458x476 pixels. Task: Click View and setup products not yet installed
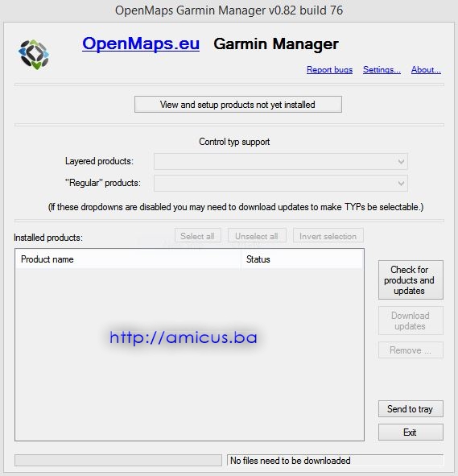tap(238, 105)
